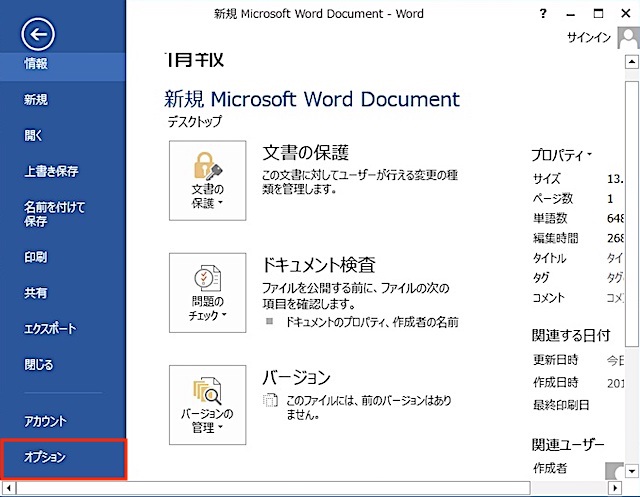The height and width of the screenshot is (497, 640).
Task: Open the Protect Document lock icon button
Action: click(x=207, y=180)
